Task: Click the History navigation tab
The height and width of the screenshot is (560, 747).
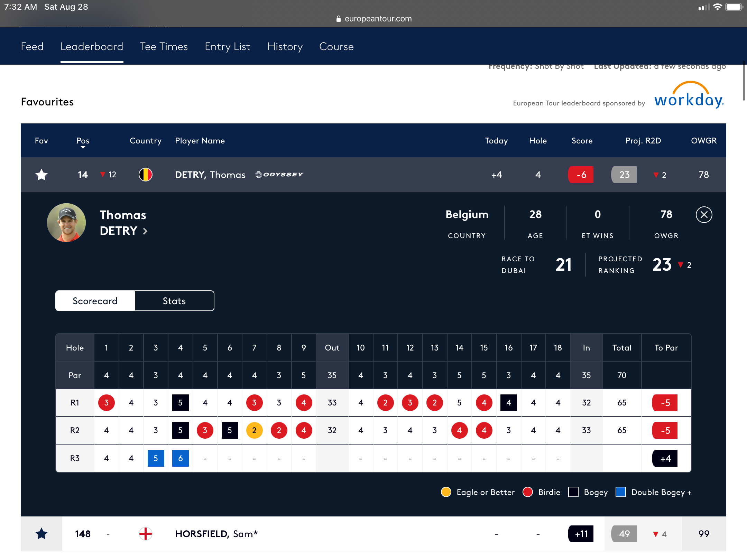Action: (285, 46)
